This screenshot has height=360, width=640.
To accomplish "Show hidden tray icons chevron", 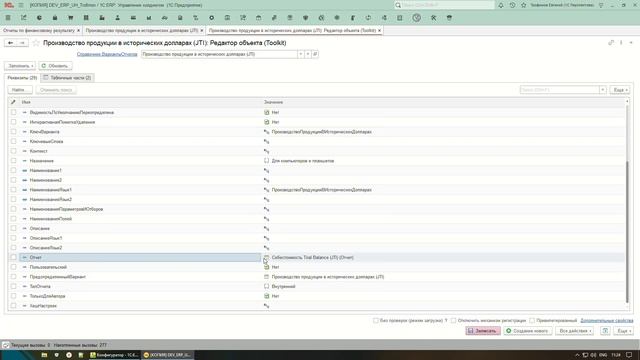I will [x=577, y=355].
